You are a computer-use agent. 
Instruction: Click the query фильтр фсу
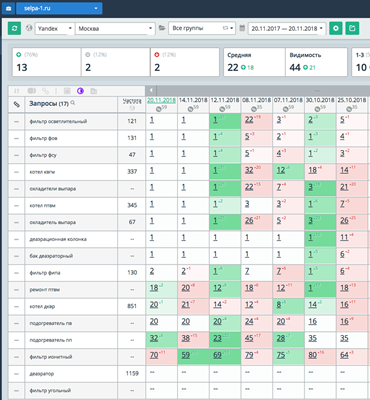[x=43, y=155]
